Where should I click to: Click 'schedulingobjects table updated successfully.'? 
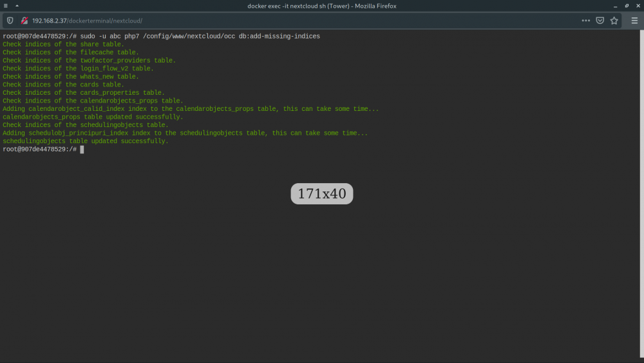(86, 141)
